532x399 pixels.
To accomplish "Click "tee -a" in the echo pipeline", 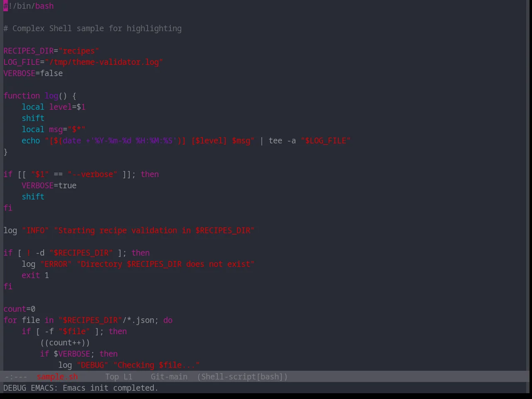I will [282, 141].
